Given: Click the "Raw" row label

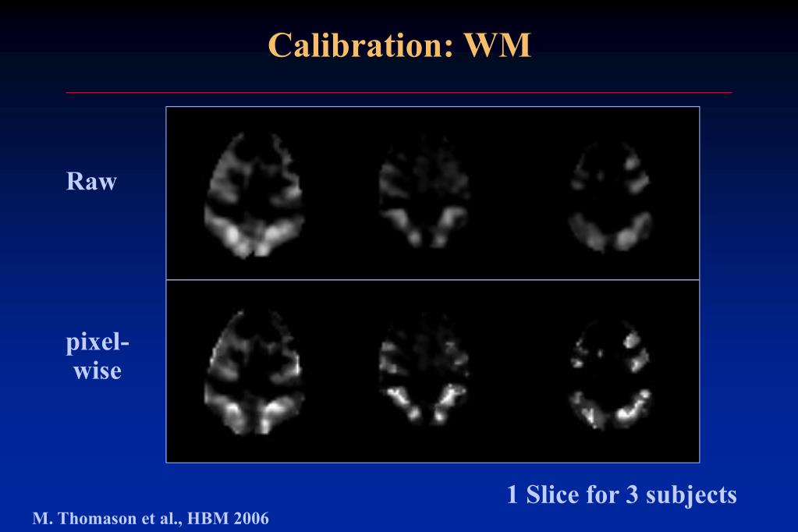Looking at the screenshot, I should pyautogui.click(x=91, y=181).
